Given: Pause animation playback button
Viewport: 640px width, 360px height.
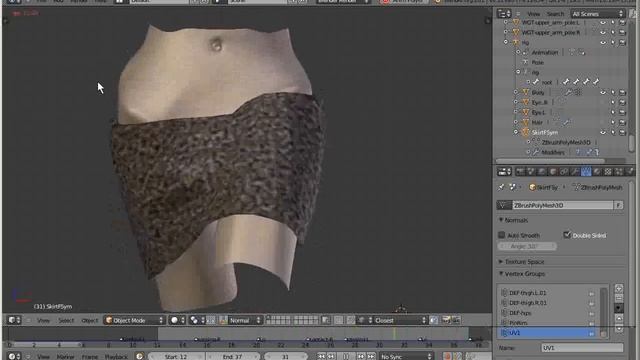Looking at the screenshot, I should (346, 356).
